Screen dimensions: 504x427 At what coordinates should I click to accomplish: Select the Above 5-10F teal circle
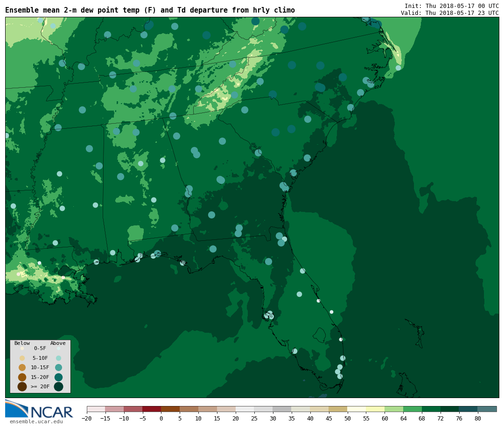pyautogui.click(x=58, y=358)
